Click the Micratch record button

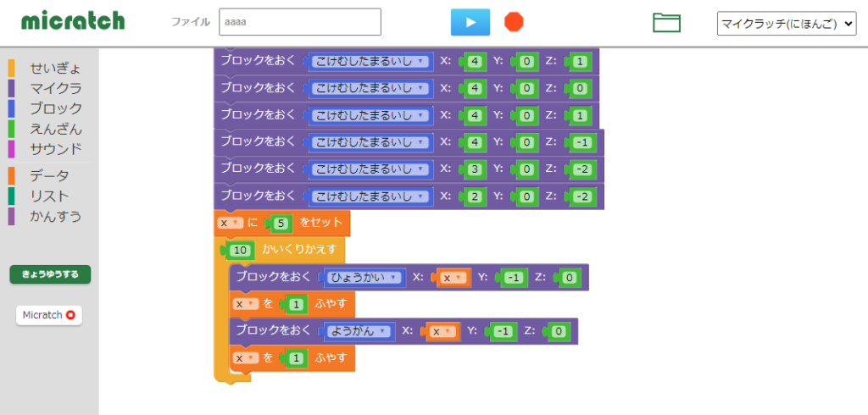49,315
